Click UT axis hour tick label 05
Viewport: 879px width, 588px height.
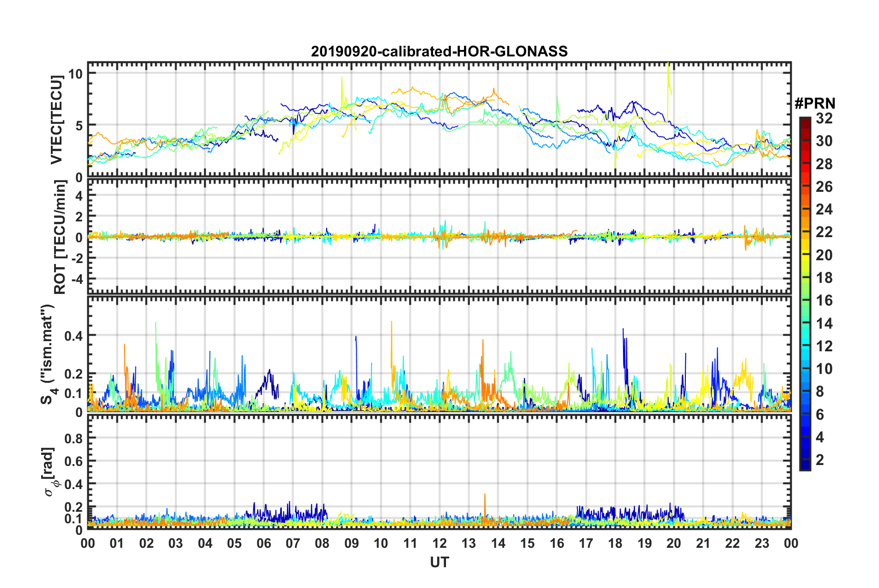click(234, 543)
